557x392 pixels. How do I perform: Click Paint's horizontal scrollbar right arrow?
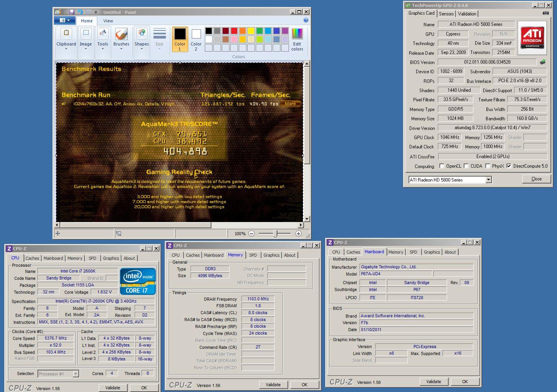click(301, 225)
